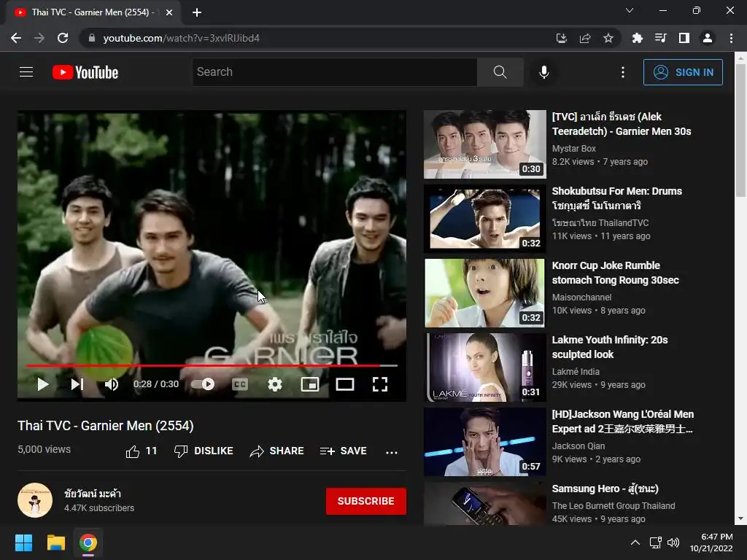Open Windows Start menu

coord(23,542)
